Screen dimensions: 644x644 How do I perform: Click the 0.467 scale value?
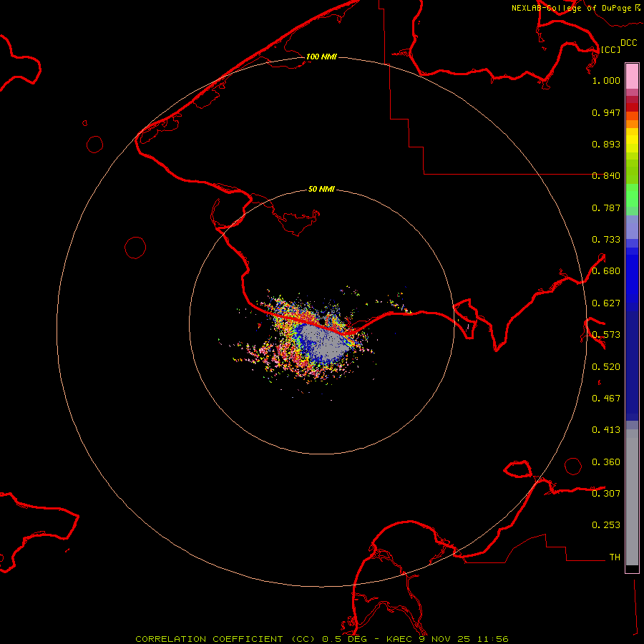[606, 399]
